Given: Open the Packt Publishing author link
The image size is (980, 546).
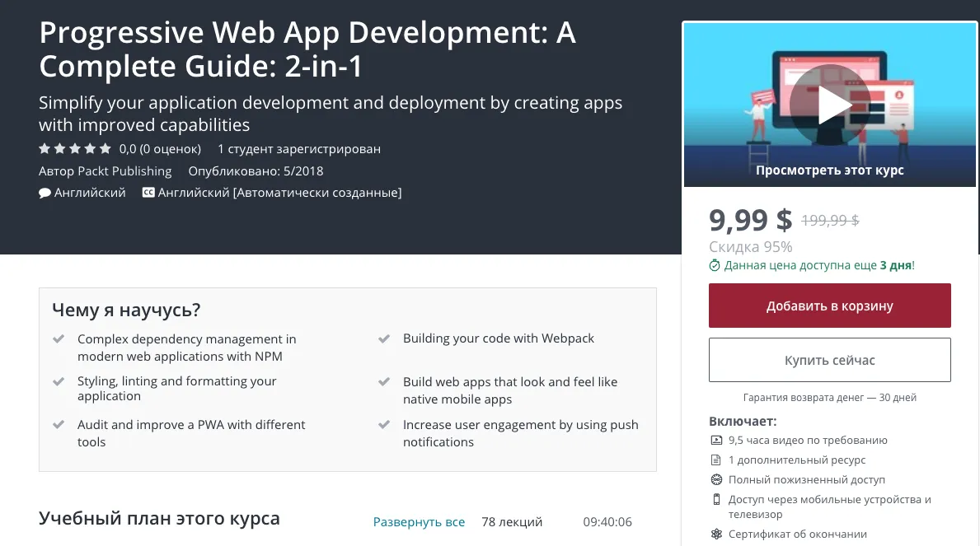Looking at the screenshot, I should point(123,171).
